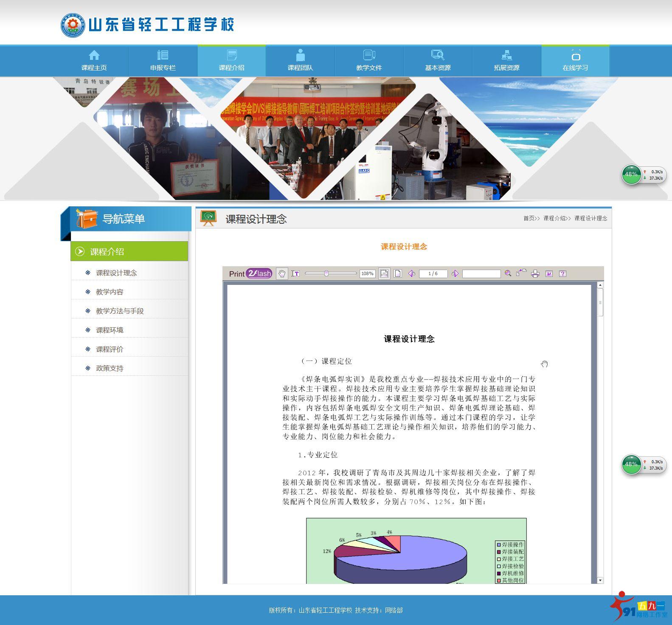Screen dimensions: 672x625
Task: Select the text selection tool
Action: point(295,274)
